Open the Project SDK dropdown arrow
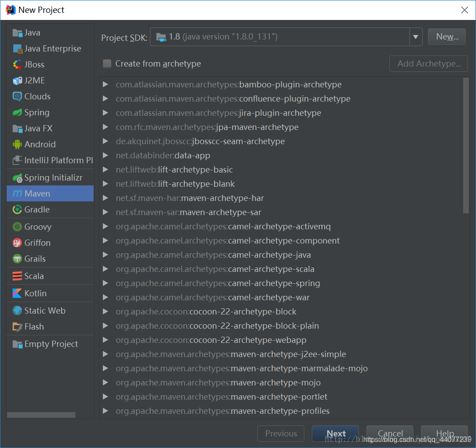 (x=416, y=37)
